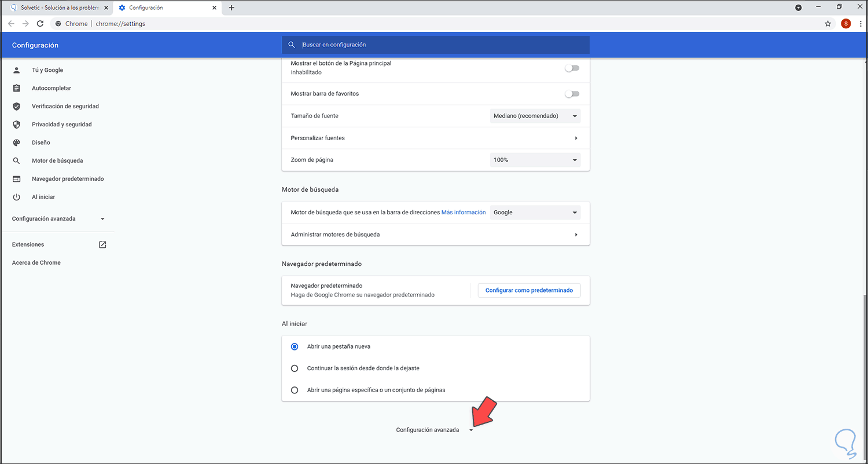Select Abrir una página específica radio option
The height and width of the screenshot is (464, 868).
295,390
